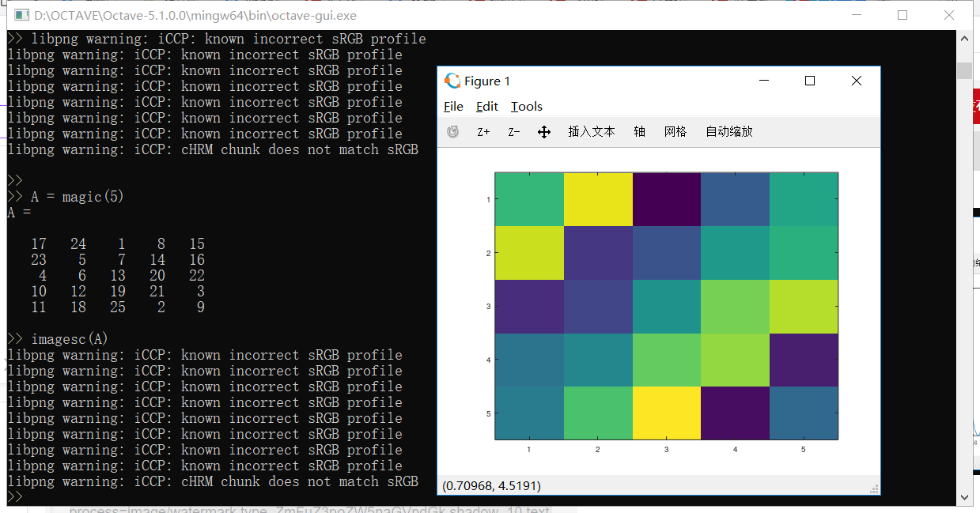Click the matrix value 17 in console

(39, 244)
